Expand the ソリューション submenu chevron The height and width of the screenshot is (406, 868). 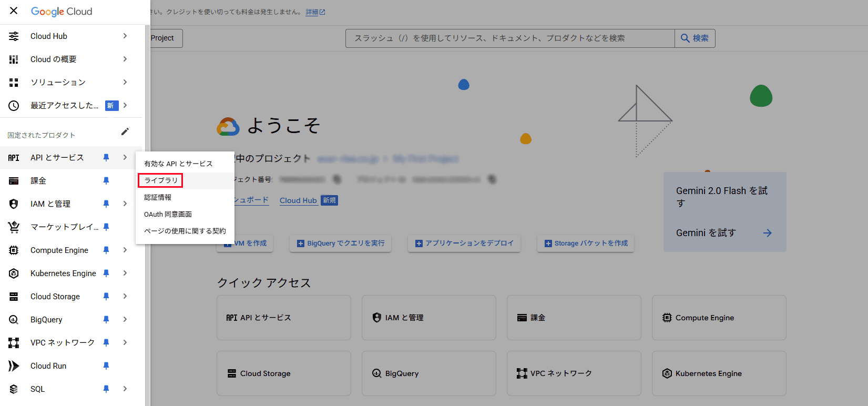[125, 82]
